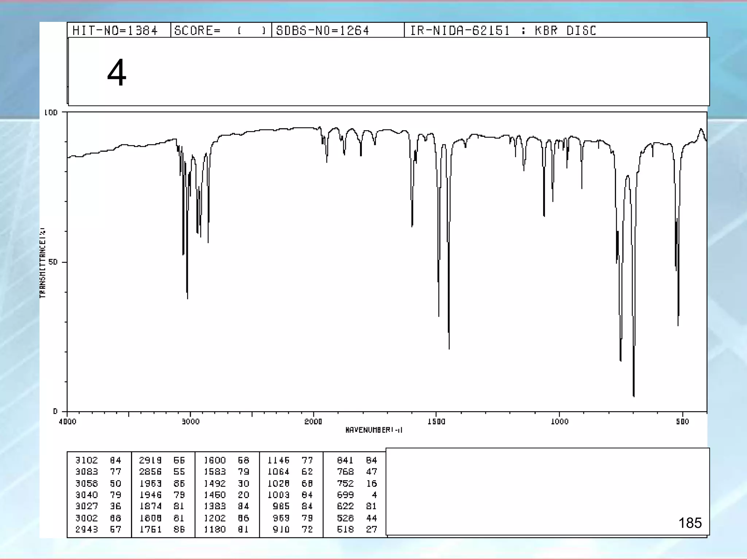Click the 1500 tick label on x-axis
The height and width of the screenshot is (560, 747).
pos(436,422)
